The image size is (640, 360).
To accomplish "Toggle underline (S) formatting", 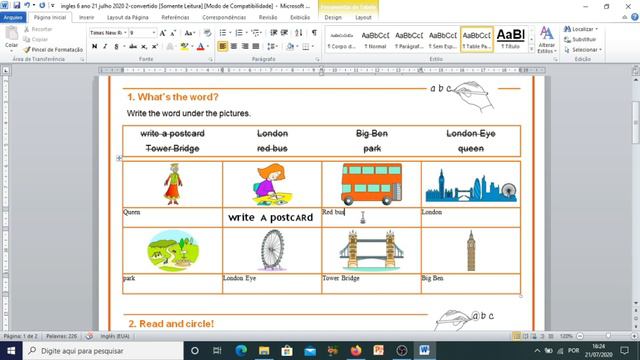I will [116, 47].
